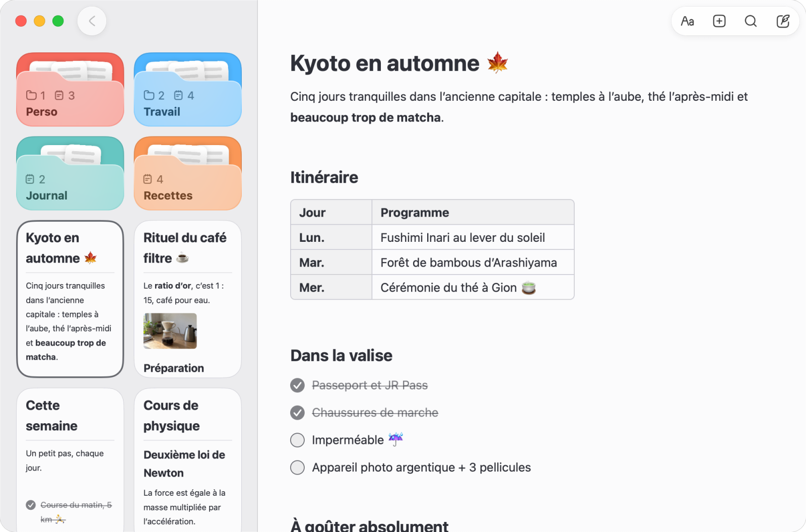Click the Itinéraire heading

324,177
